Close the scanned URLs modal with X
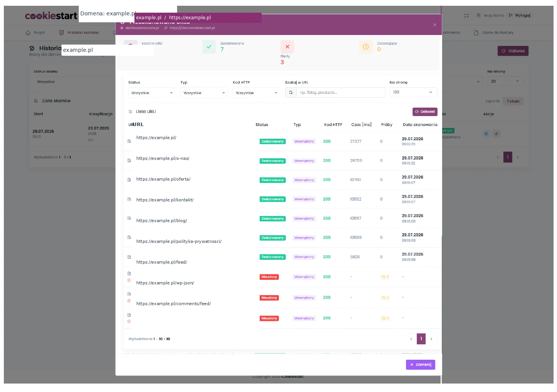The width and height of the screenshot is (557, 392). (x=435, y=25)
